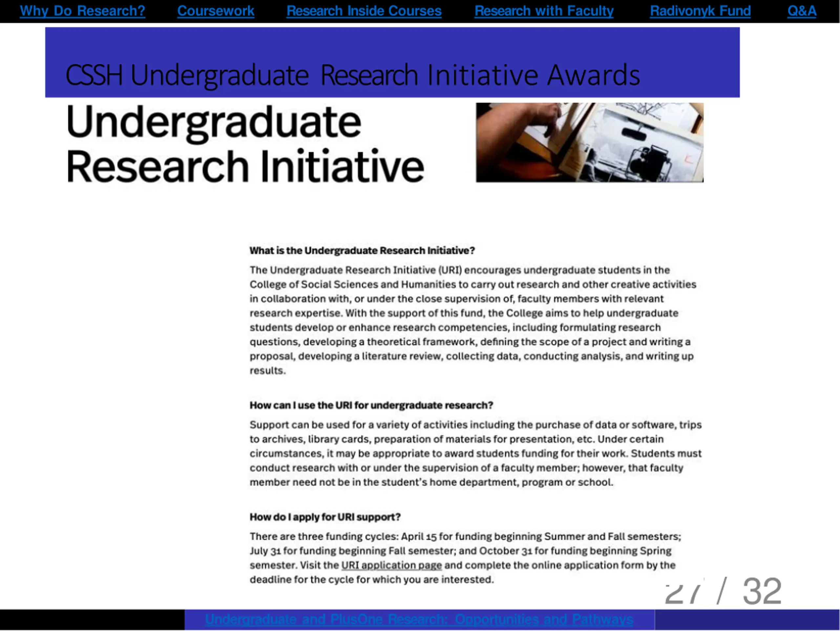Viewport: 840px width, 631px height.
Task: Click the 'How can I use the URI' heading
Action: click(x=371, y=405)
